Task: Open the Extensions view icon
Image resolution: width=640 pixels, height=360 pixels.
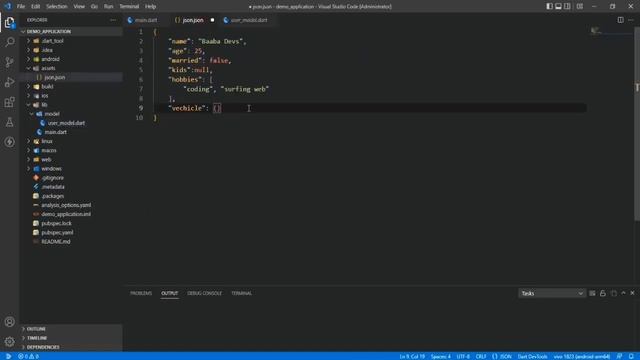Action: pyautogui.click(x=9, y=102)
